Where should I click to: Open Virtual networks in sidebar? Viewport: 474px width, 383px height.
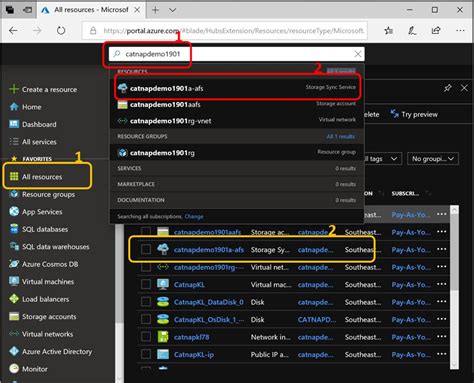41,334
